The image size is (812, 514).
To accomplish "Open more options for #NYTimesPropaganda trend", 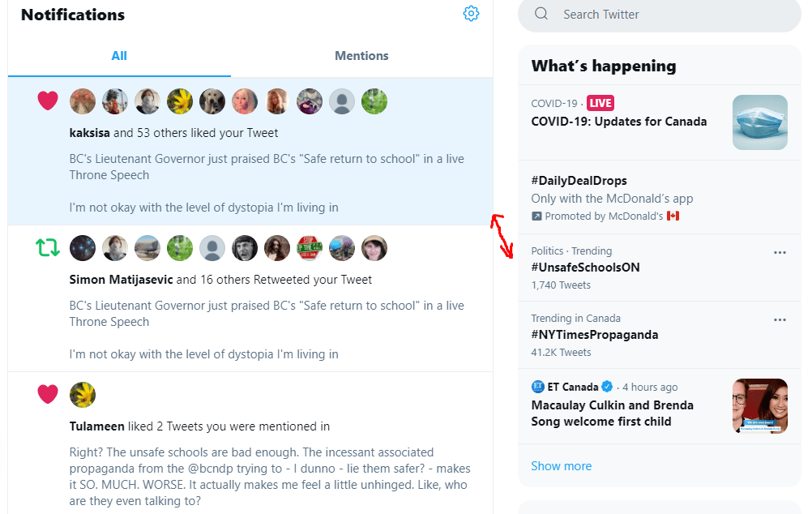I will pyautogui.click(x=780, y=319).
